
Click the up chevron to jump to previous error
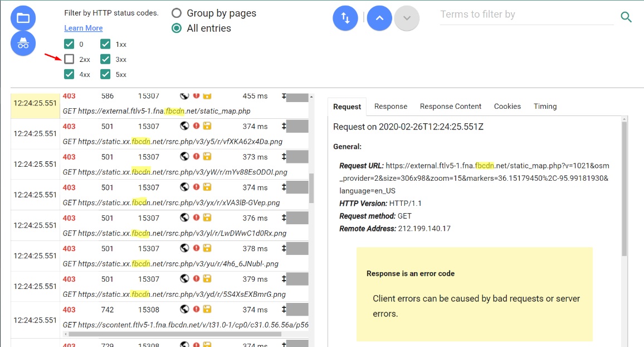(x=379, y=18)
